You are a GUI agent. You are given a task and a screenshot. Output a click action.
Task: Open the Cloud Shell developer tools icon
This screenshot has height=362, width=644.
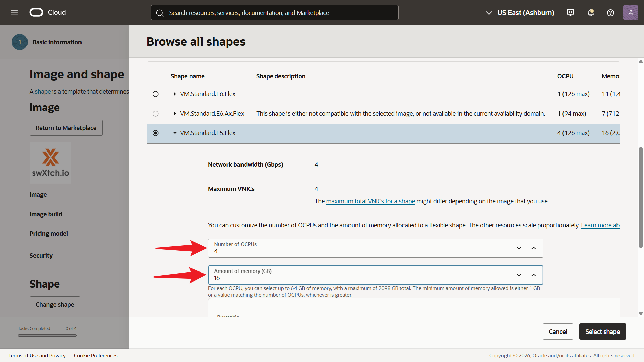[x=570, y=13]
